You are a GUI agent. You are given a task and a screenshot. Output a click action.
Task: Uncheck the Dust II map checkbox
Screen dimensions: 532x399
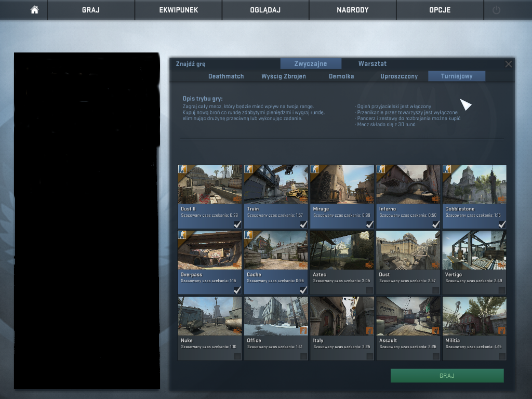coord(237,224)
